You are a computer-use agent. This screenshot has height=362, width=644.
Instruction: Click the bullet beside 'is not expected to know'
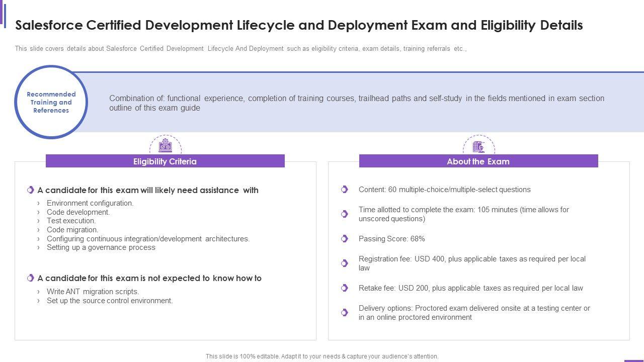[x=30, y=278]
